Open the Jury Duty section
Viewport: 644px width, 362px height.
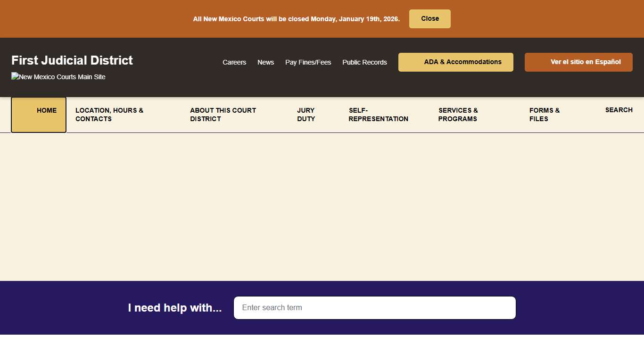[305, 115]
